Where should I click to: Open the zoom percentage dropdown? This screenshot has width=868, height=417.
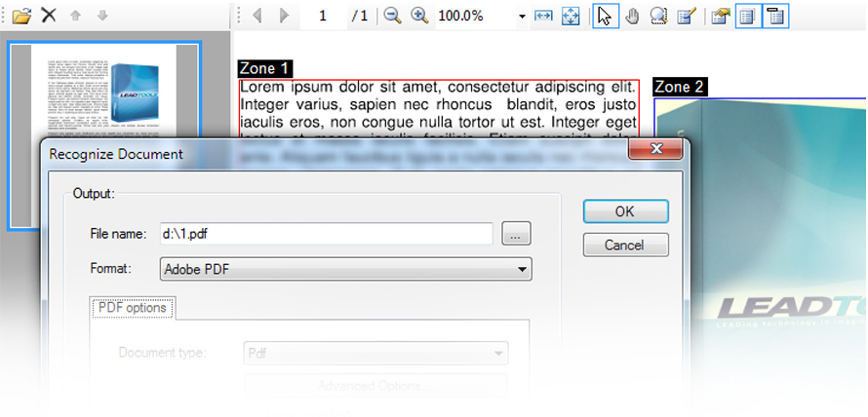tap(522, 17)
